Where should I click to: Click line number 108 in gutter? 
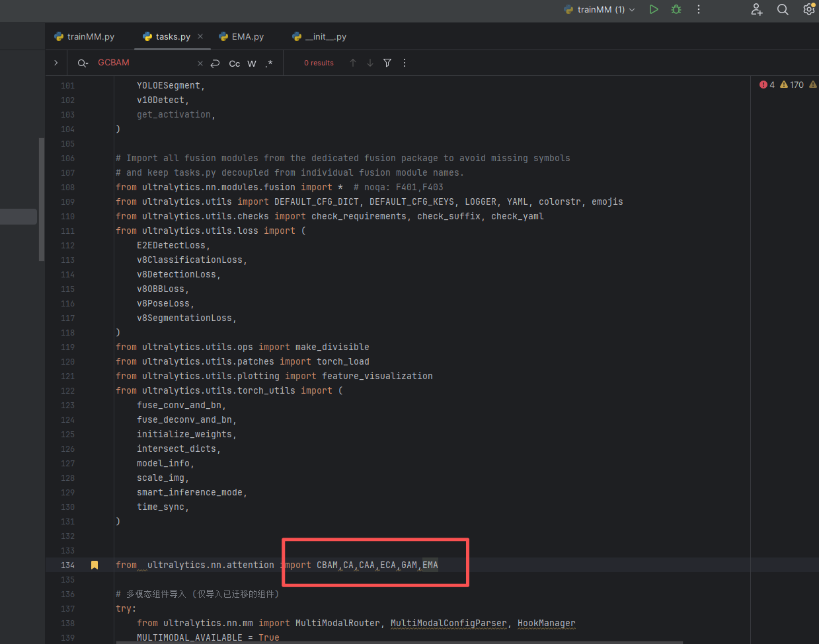coord(67,187)
